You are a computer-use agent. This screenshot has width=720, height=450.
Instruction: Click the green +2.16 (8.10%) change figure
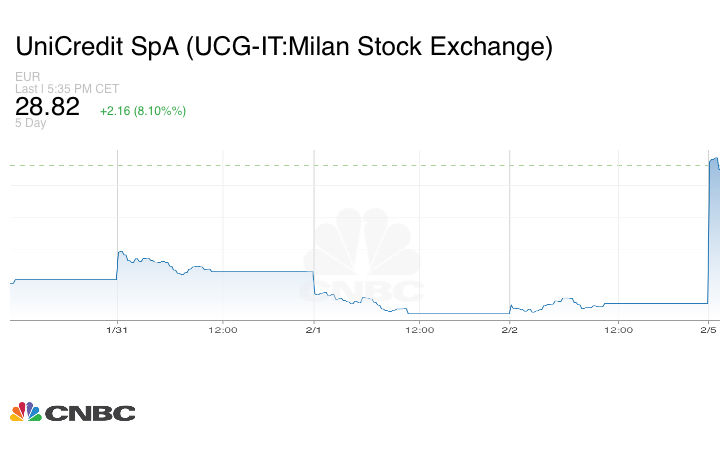pyautogui.click(x=143, y=111)
